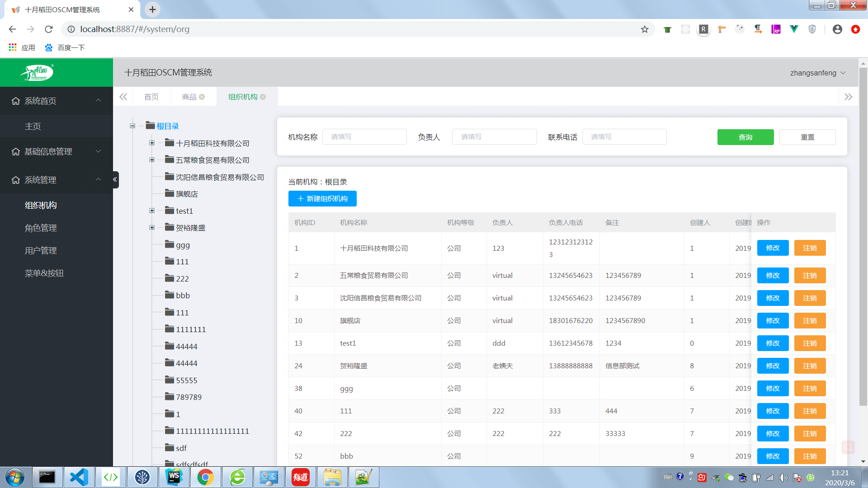Open Chrome from Windows taskbar
This screenshot has width=868, height=488.
205,477
